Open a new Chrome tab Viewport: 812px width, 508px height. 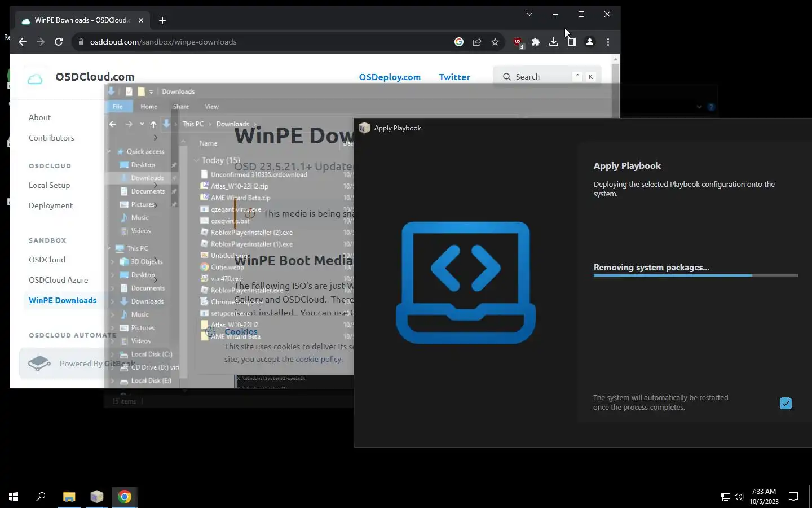162,20
